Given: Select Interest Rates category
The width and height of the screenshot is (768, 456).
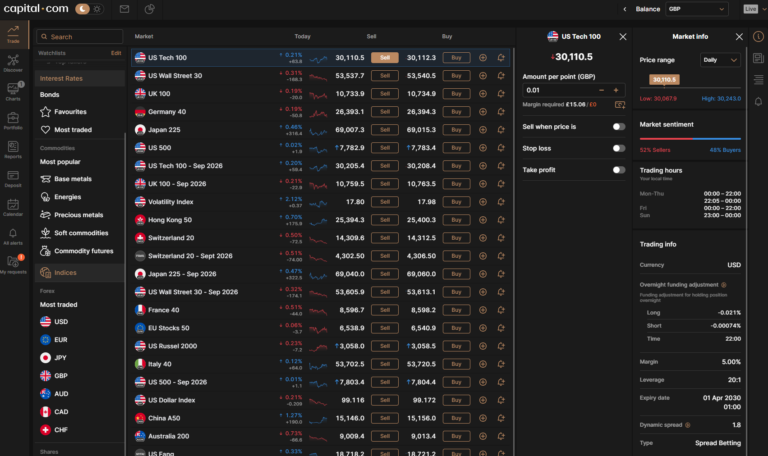Looking at the screenshot, I should click(x=79, y=78).
